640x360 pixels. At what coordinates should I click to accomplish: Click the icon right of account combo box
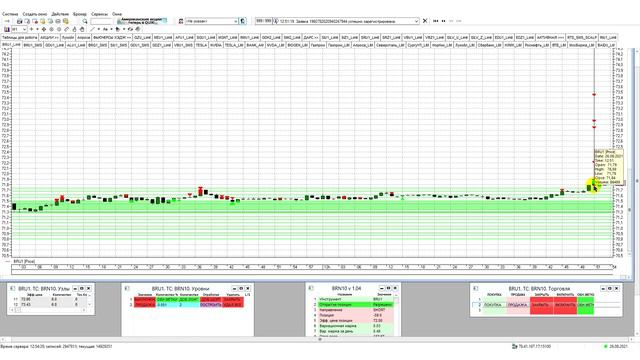243,21
